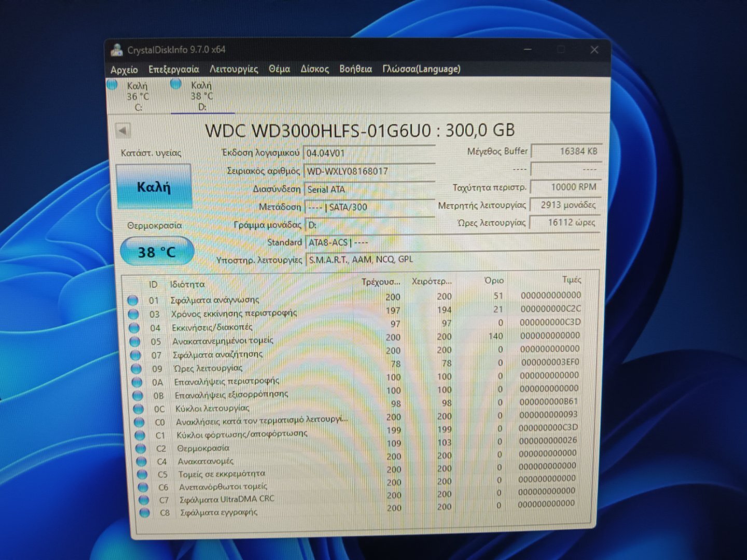Click the serial number field WD-WXLY08168017
Image resolution: width=747 pixels, height=560 pixels.
(369, 171)
